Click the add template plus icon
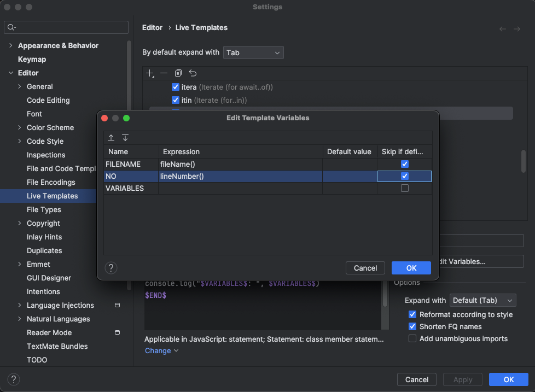Image resolution: width=535 pixels, height=392 pixels. coord(150,73)
